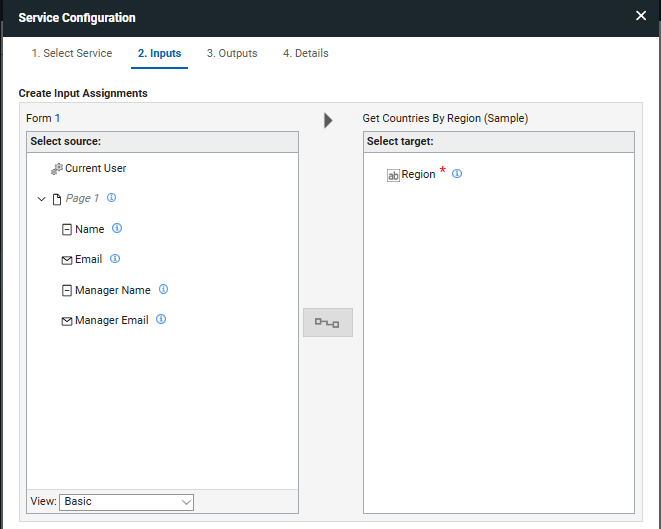Image resolution: width=661 pixels, height=529 pixels.
Task: Go to the Details tab
Action: click(305, 53)
